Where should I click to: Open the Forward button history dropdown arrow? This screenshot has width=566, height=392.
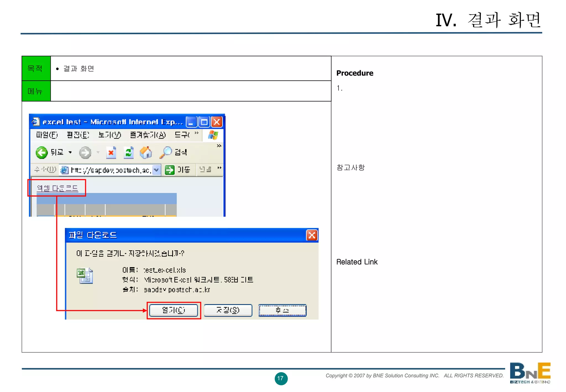[x=98, y=153]
